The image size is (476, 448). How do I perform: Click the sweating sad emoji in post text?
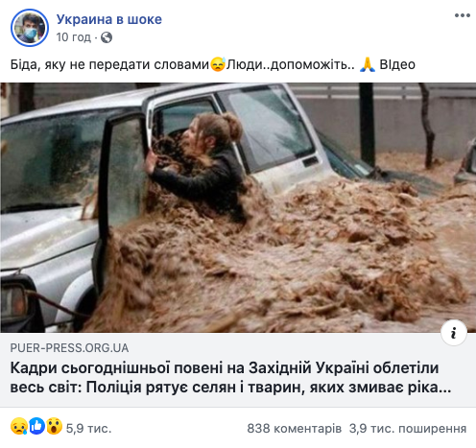[218, 64]
